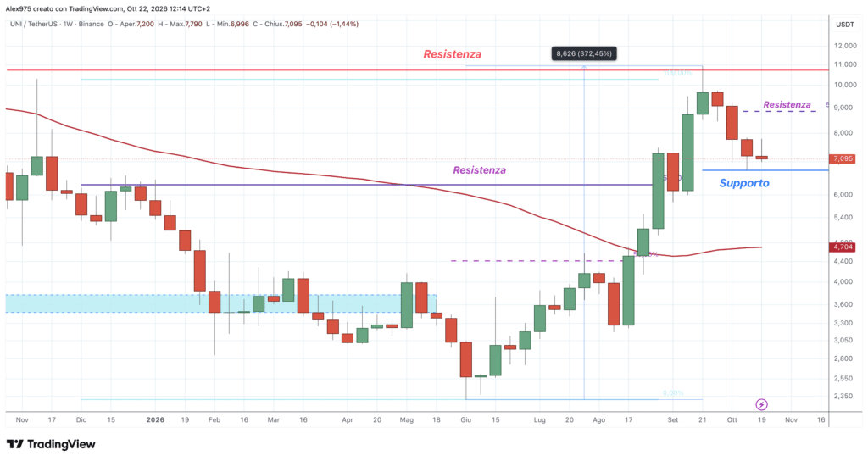Click the Dic month label on time axis

point(81,420)
